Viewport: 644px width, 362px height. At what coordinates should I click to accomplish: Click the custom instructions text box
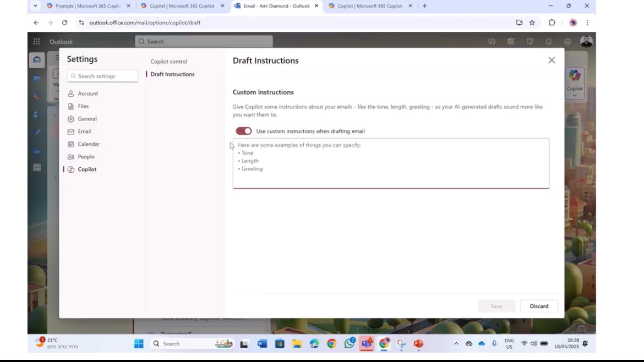[x=391, y=163]
